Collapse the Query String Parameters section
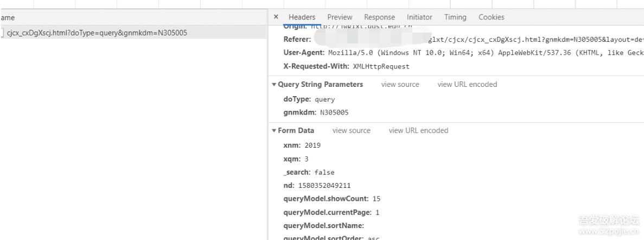Viewport: 644px width, 240px height. [274, 85]
